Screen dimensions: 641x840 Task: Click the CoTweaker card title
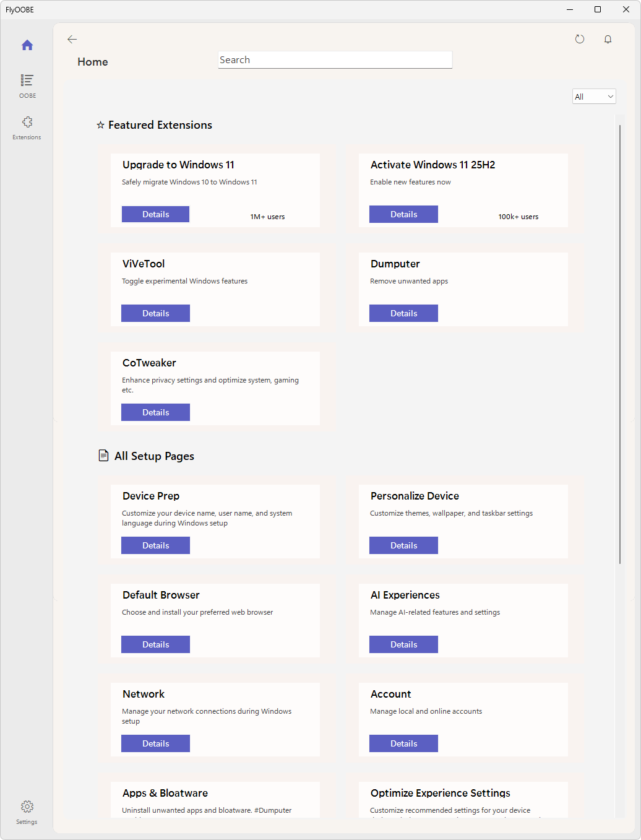pyautogui.click(x=149, y=363)
